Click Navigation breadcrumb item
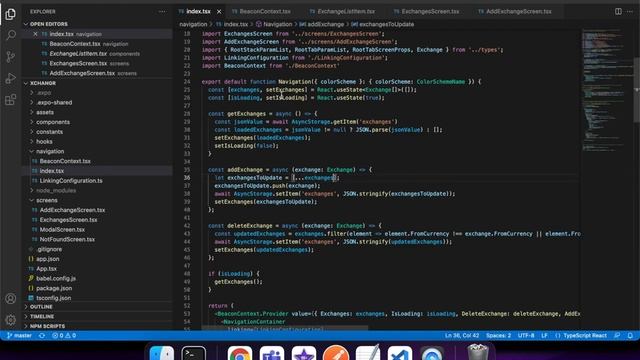 (x=274, y=24)
